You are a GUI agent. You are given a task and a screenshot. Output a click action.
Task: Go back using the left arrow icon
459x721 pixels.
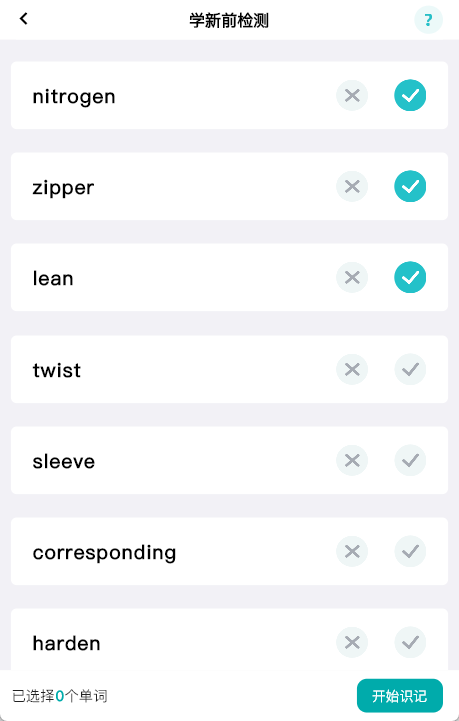(x=23, y=19)
